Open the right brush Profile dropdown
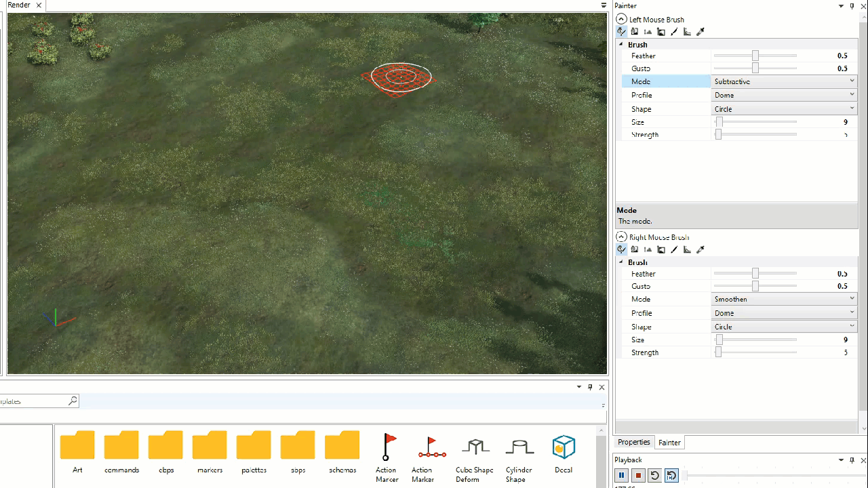 pyautogui.click(x=784, y=313)
